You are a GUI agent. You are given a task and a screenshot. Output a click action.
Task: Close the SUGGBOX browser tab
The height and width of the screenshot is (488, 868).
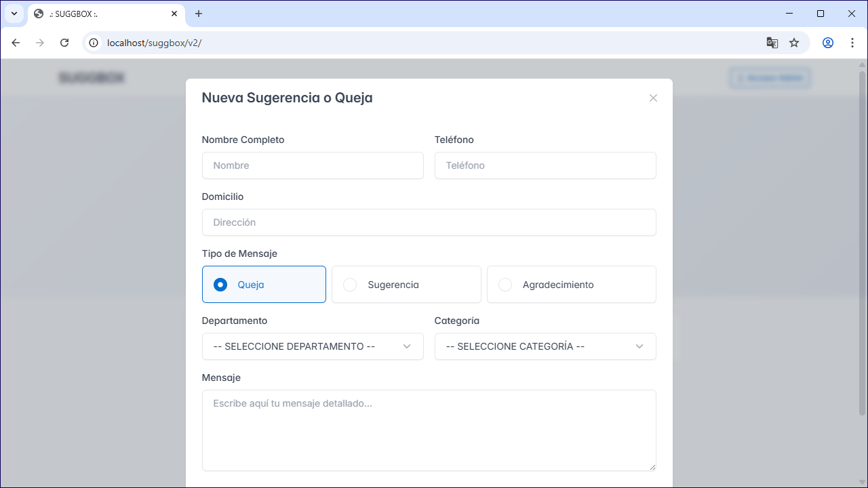click(174, 14)
